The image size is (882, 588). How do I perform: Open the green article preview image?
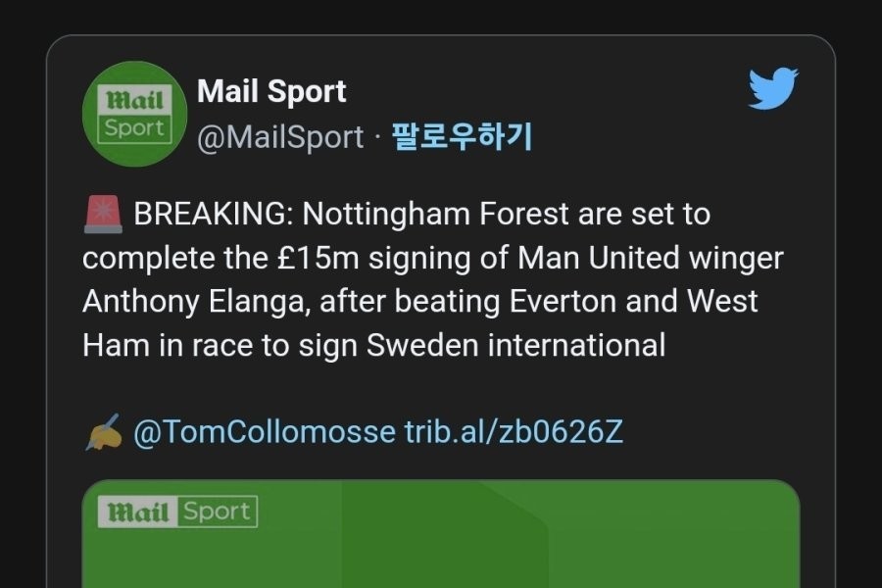pos(441,539)
